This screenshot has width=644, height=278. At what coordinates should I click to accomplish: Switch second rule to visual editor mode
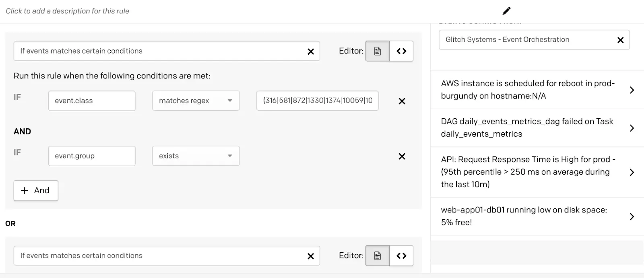(378, 256)
